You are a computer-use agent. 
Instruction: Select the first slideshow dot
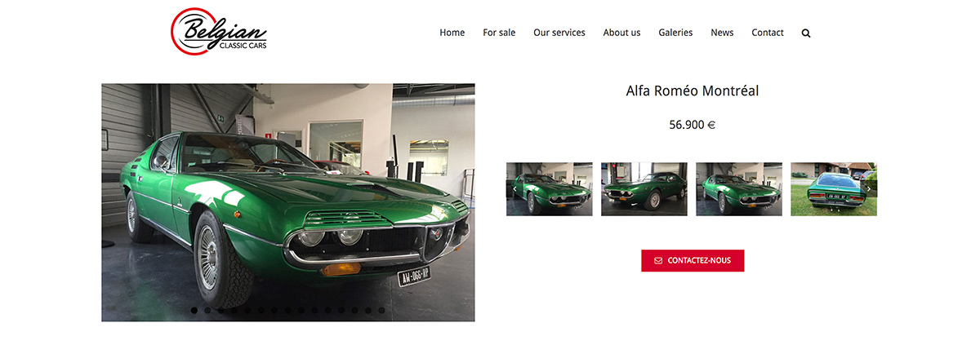point(194,310)
